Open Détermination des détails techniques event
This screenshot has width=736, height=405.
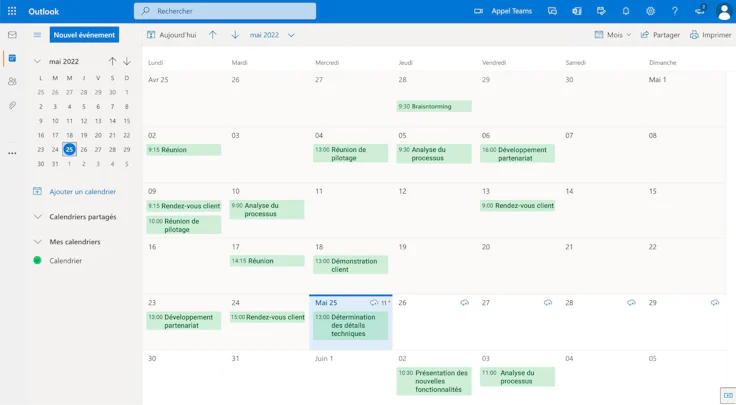point(351,325)
